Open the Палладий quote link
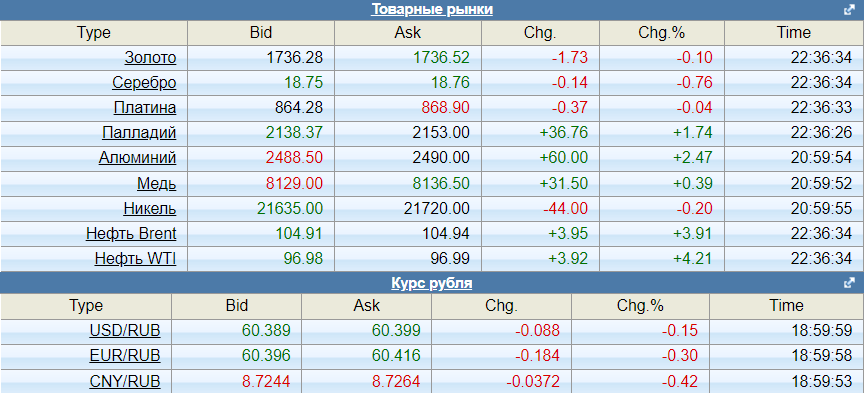 tap(139, 132)
